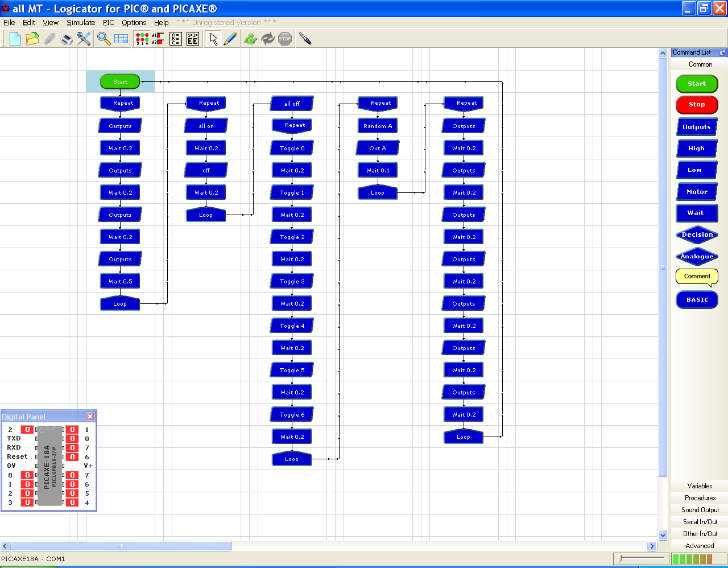Screen dimensions: 728x568
Task: Toggle output 0 state in the Digital Panel
Action: pos(27,475)
